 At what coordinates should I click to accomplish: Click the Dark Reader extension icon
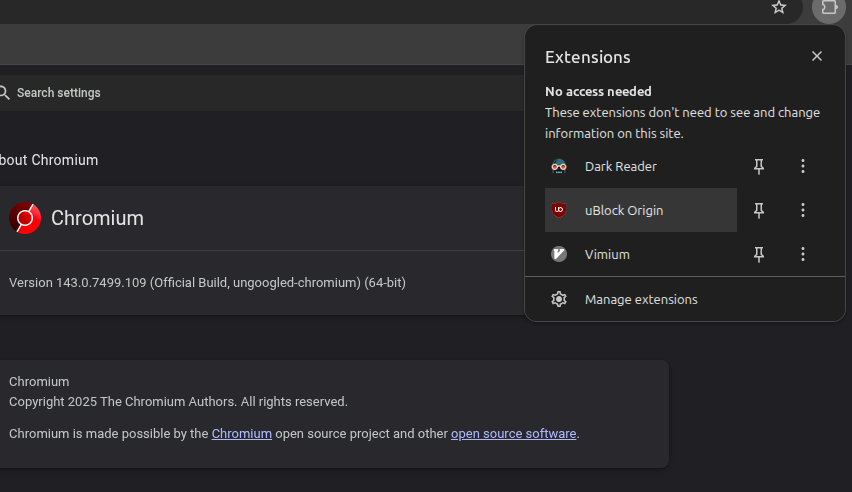click(559, 166)
